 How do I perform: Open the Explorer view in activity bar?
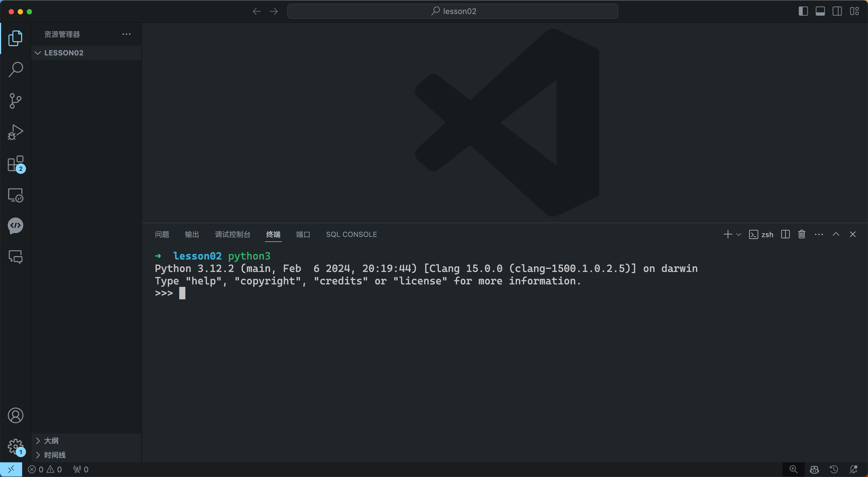[x=16, y=38]
